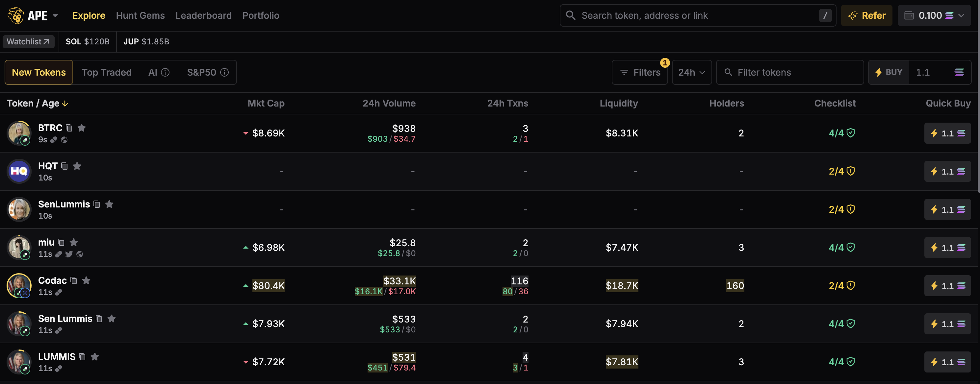Screen dimensions: 980x384
Task: Switch to the Top Traded tab
Action: 107,72
